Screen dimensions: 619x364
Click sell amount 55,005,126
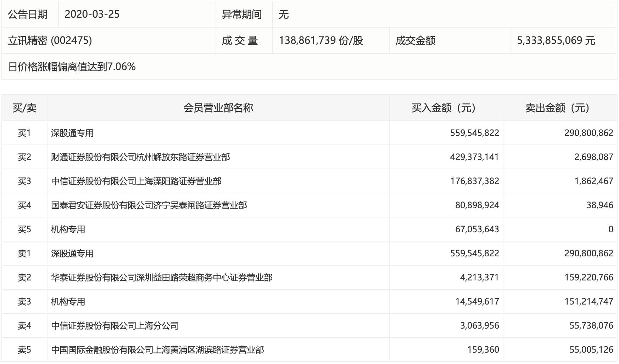[591, 350]
